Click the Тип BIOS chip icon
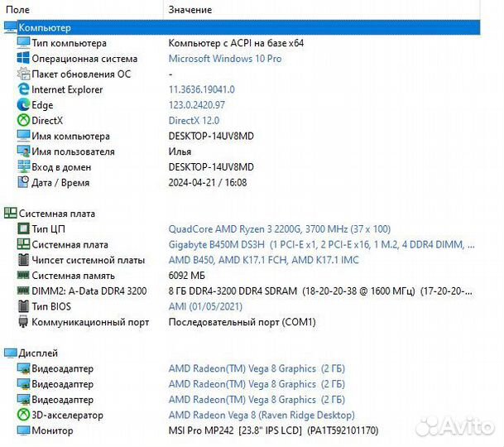504x447 pixels. pyautogui.click(x=23, y=307)
